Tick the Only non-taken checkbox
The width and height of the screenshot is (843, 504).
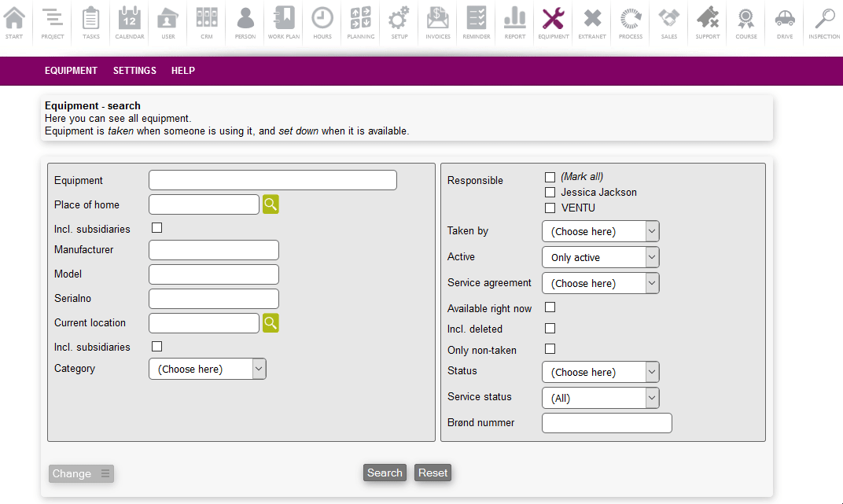click(x=550, y=348)
